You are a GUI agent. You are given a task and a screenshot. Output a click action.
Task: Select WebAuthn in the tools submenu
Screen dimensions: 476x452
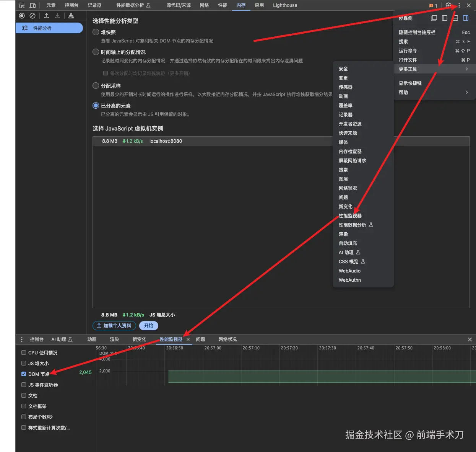pyautogui.click(x=363, y=280)
